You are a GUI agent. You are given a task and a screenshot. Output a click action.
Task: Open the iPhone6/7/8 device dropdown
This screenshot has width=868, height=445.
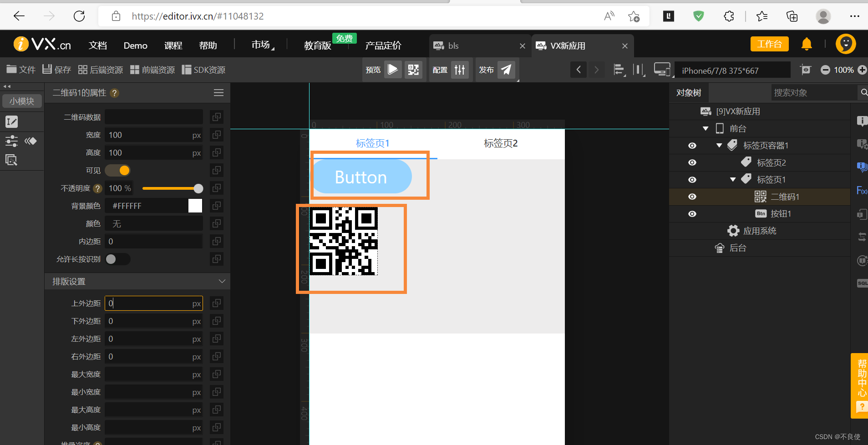click(x=732, y=71)
